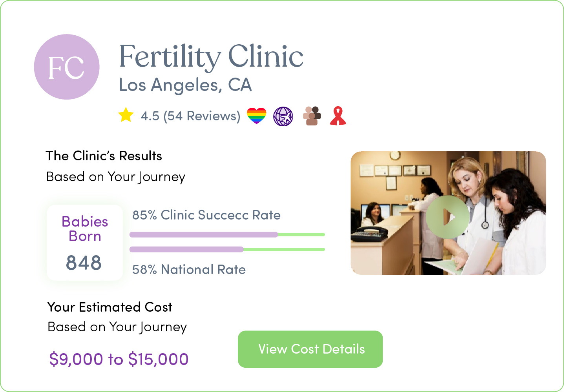564x392 pixels.
Task: Click the 85% Clinic Succecc Rate label
Action: tap(206, 215)
